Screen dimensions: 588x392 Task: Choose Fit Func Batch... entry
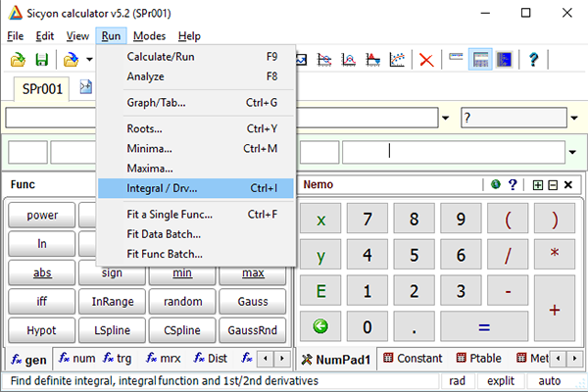point(196,254)
